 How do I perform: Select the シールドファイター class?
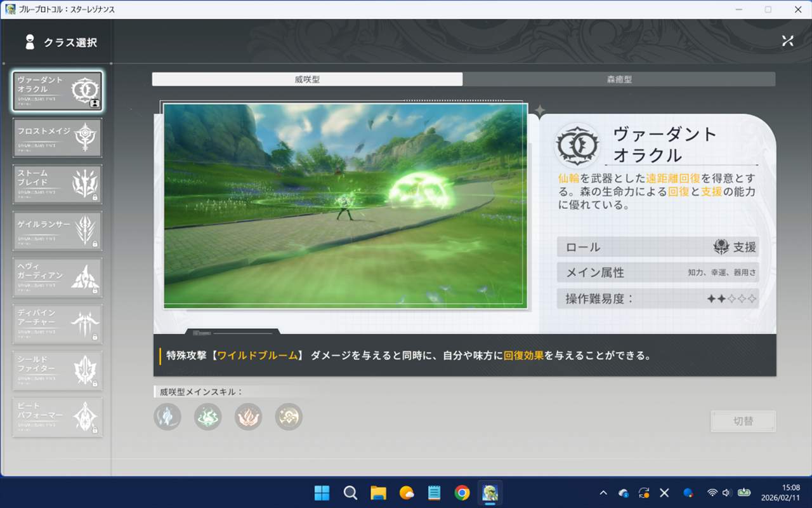coord(57,370)
